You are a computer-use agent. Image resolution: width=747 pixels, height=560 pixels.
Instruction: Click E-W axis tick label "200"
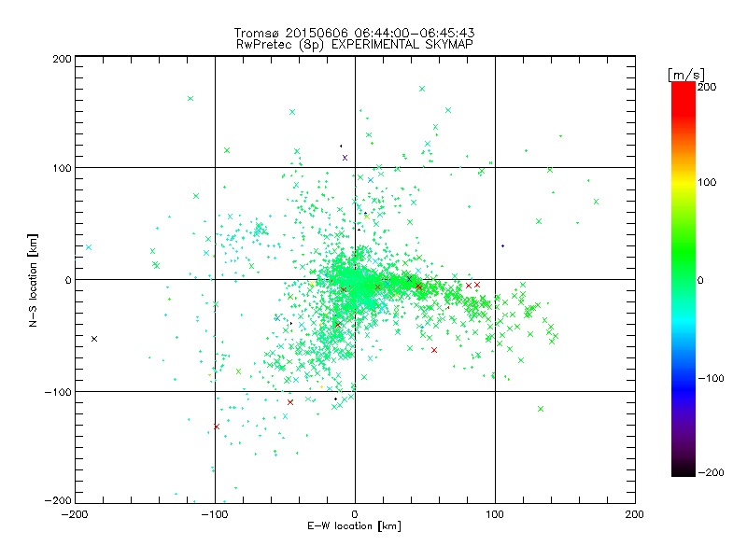pyautogui.click(x=635, y=514)
